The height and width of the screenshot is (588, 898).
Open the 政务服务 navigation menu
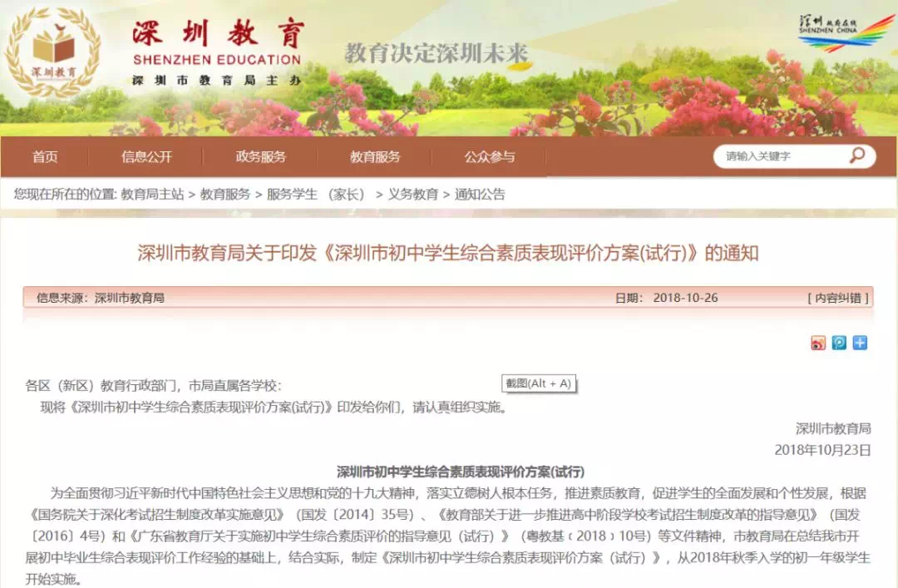point(260,156)
